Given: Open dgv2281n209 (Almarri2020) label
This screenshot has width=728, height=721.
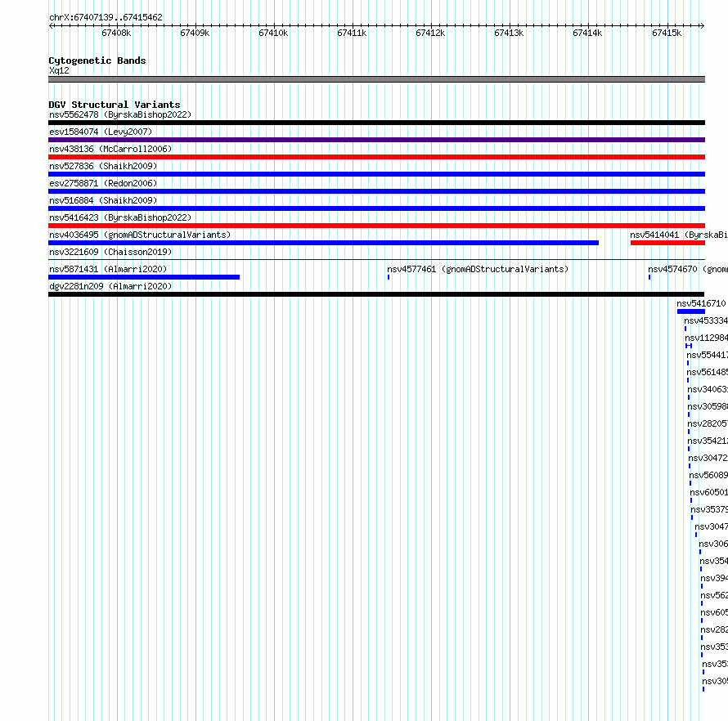Looking at the screenshot, I should pyautogui.click(x=110, y=286).
